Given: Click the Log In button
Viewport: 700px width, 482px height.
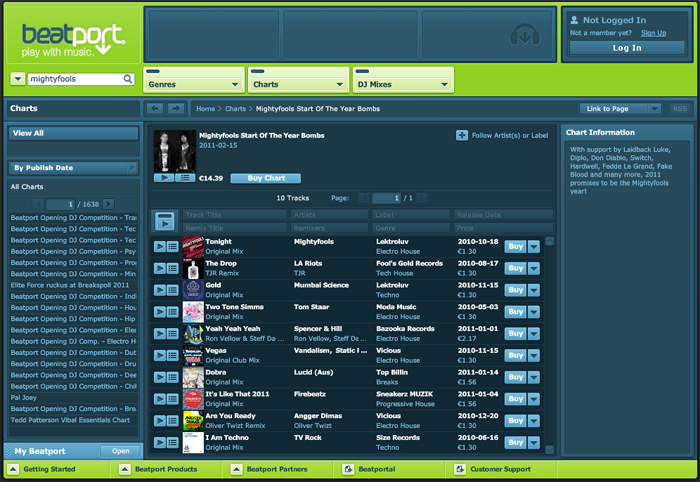Looking at the screenshot, I should [x=627, y=48].
